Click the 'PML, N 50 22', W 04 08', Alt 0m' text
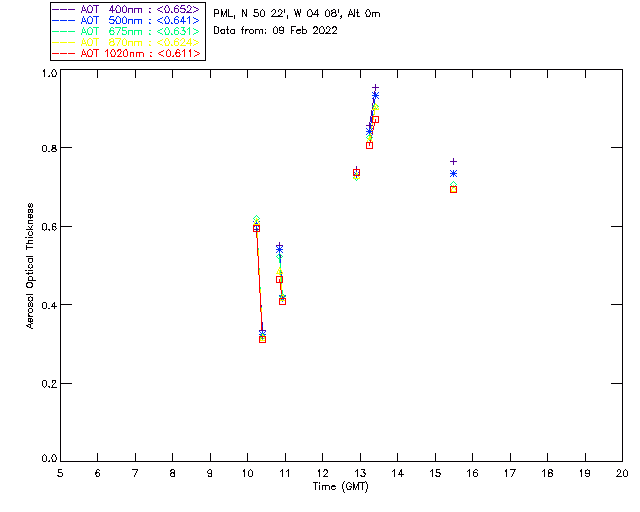The image size is (640, 512). pyautogui.click(x=297, y=14)
